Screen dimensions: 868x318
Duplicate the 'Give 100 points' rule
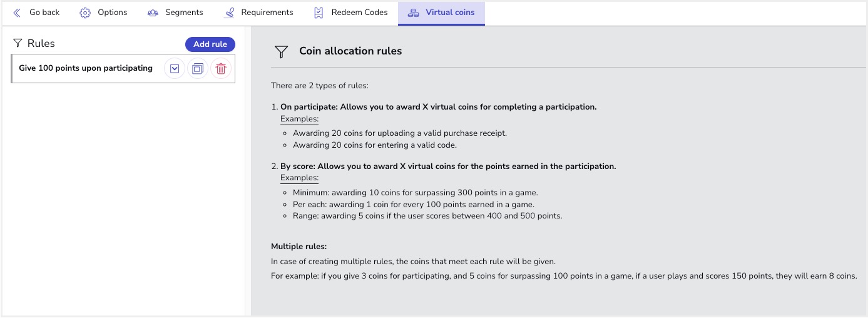[198, 69]
